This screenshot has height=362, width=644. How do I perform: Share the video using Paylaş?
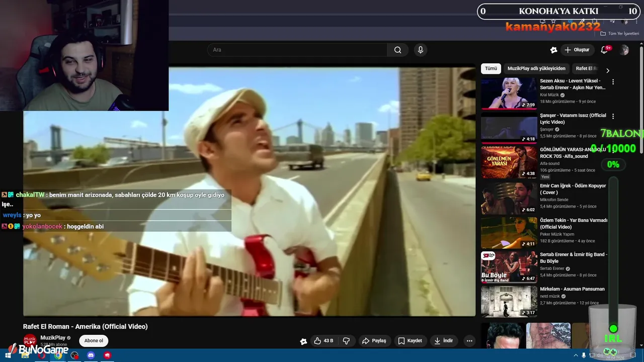(374, 340)
